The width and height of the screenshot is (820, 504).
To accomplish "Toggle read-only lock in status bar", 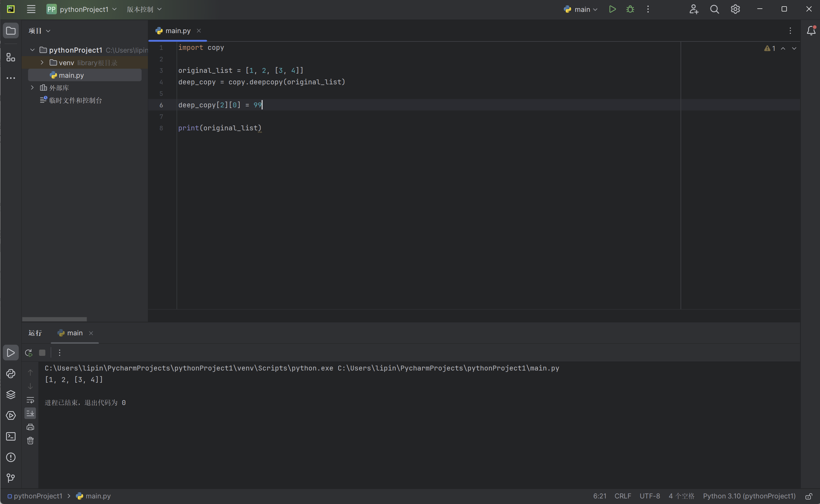I will [808, 496].
